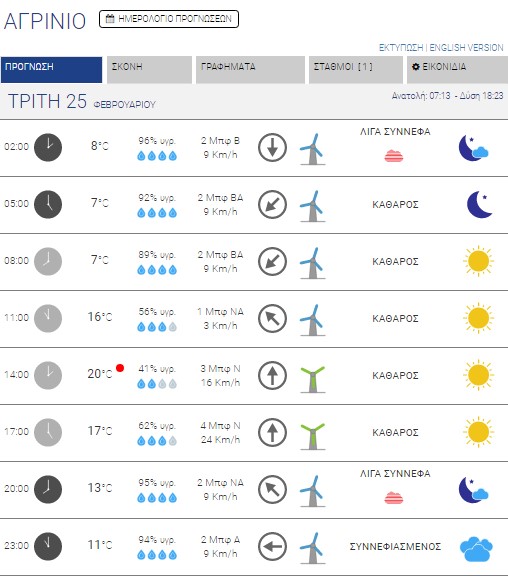The width and height of the screenshot is (508, 576).
Task: Select the ΣΤΑΘΜΟΙ [1] tab
Action: coord(356,70)
